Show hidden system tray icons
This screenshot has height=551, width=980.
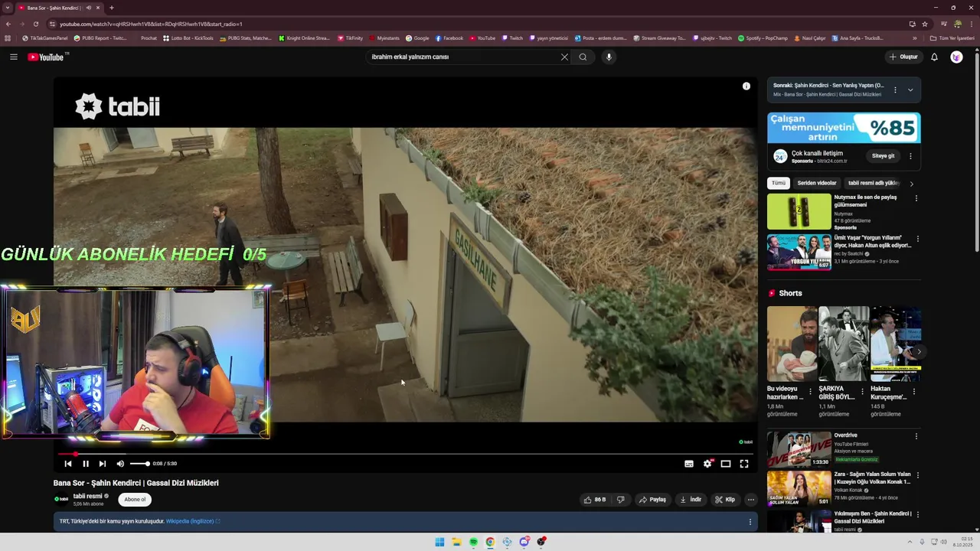[910, 542]
